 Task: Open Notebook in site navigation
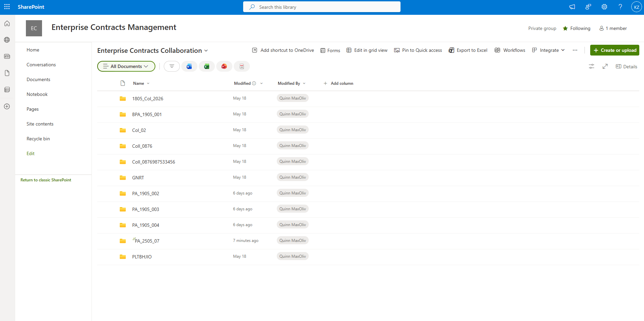[x=37, y=94]
